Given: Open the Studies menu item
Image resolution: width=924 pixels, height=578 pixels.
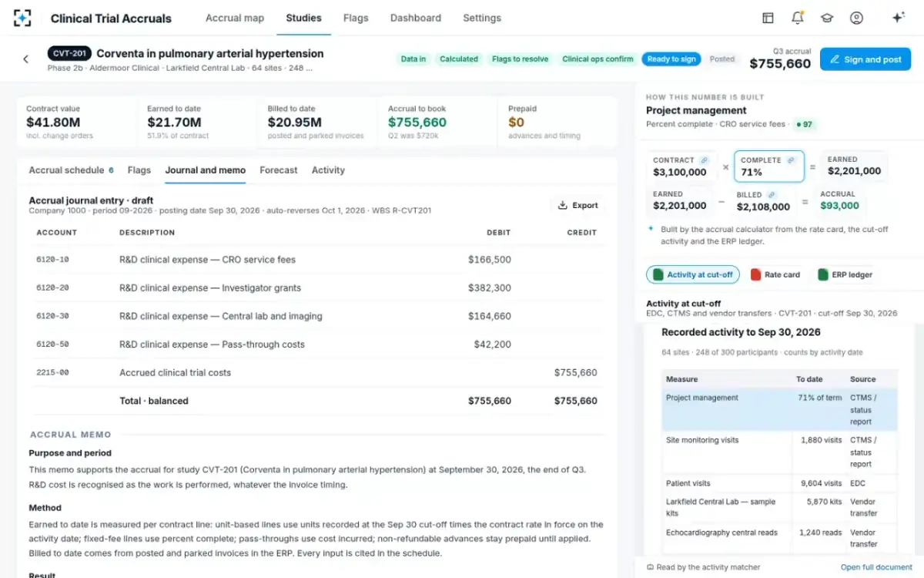Looking at the screenshot, I should (303, 18).
